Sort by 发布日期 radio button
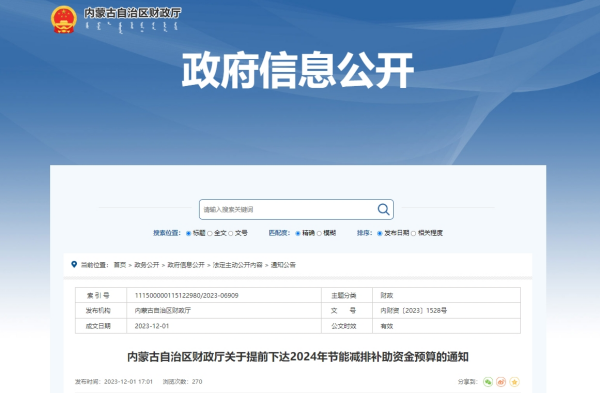Image resolution: width=600 pixels, height=393 pixels. tap(380, 233)
